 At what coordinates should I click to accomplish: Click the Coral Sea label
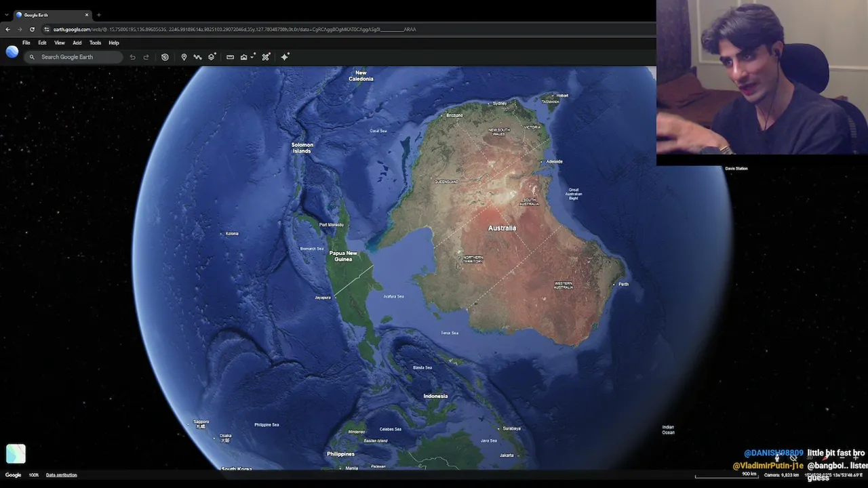[x=378, y=131]
